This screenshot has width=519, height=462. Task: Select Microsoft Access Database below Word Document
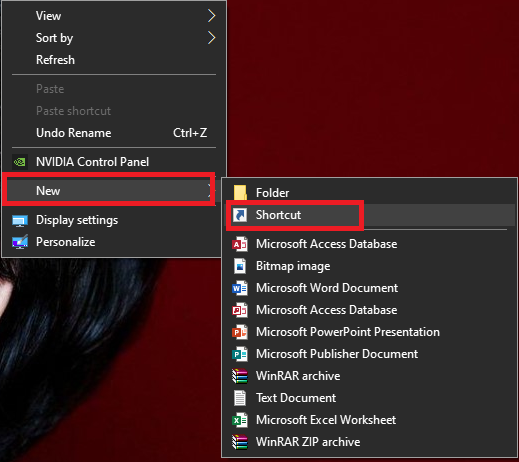tap(369, 310)
